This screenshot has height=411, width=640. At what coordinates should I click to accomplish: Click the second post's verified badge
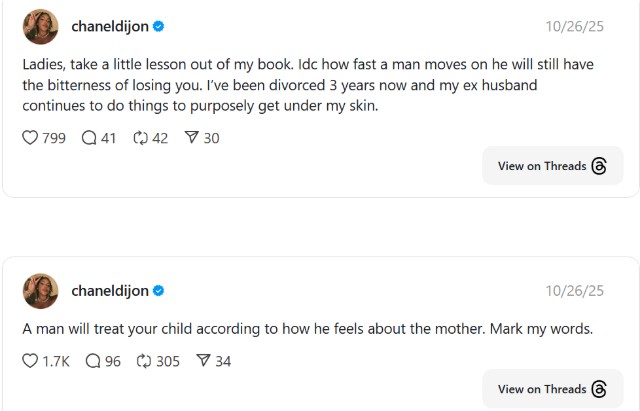[159, 291]
